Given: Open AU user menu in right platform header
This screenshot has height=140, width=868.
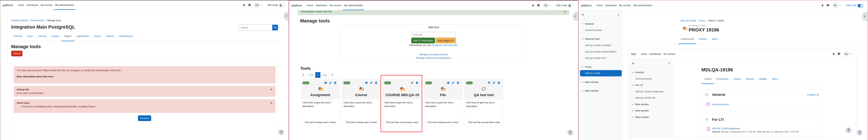Looking at the screenshot, I should point(837,5).
